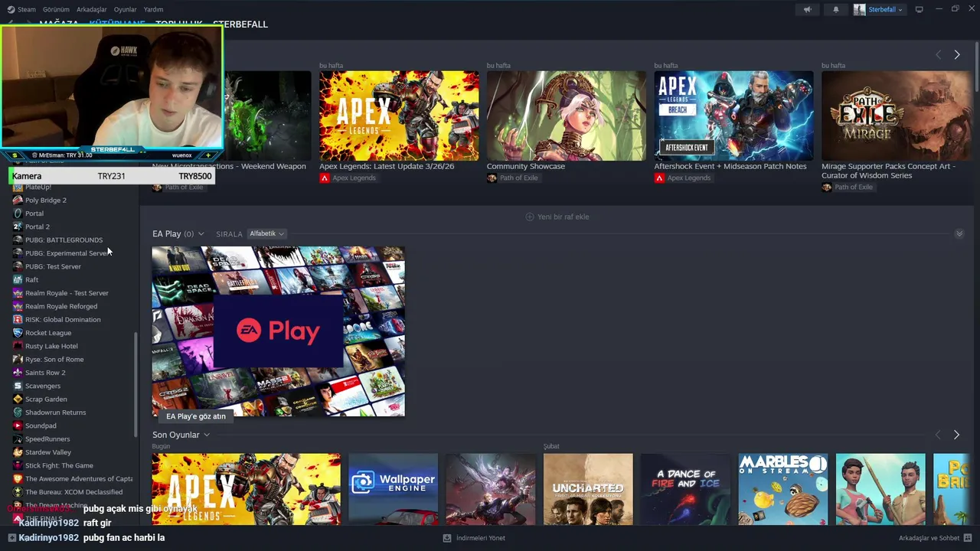The height and width of the screenshot is (551, 980).
Task: Open the Oyunlar menu
Action: [x=125, y=9]
